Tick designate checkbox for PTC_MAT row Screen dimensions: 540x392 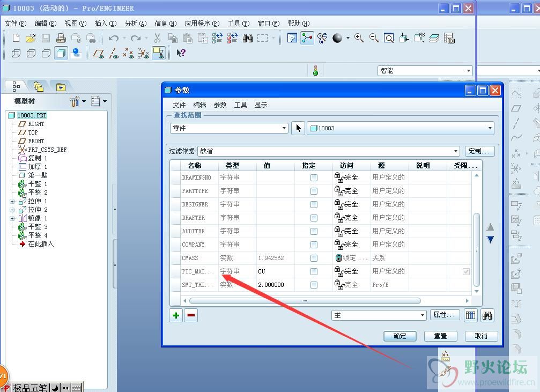(x=314, y=271)
